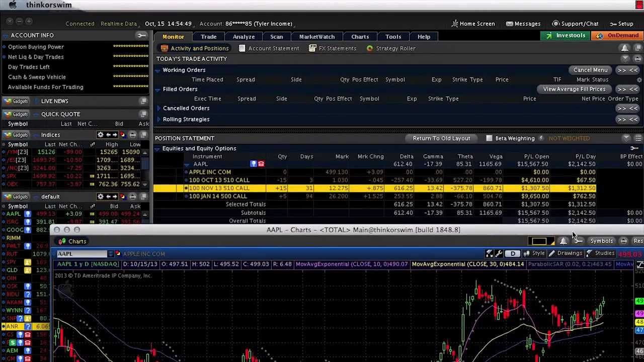Open the Setup menu

621,24
